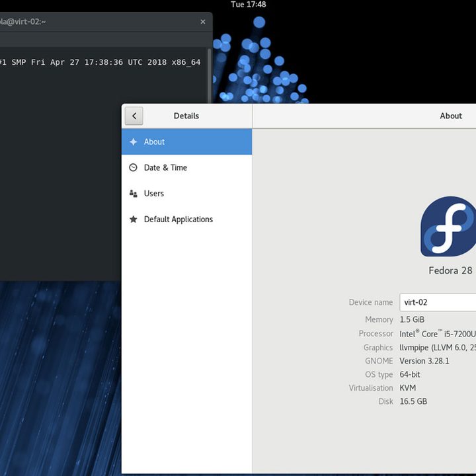Click the Default Applications star icon
Screen dimensions: 476x476
[x=134, y=219]
